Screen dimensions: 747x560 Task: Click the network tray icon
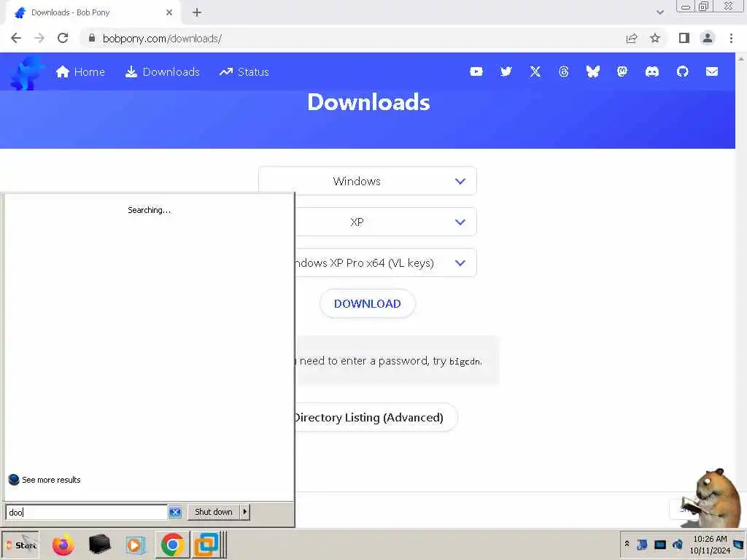click(x=659, y=544)
